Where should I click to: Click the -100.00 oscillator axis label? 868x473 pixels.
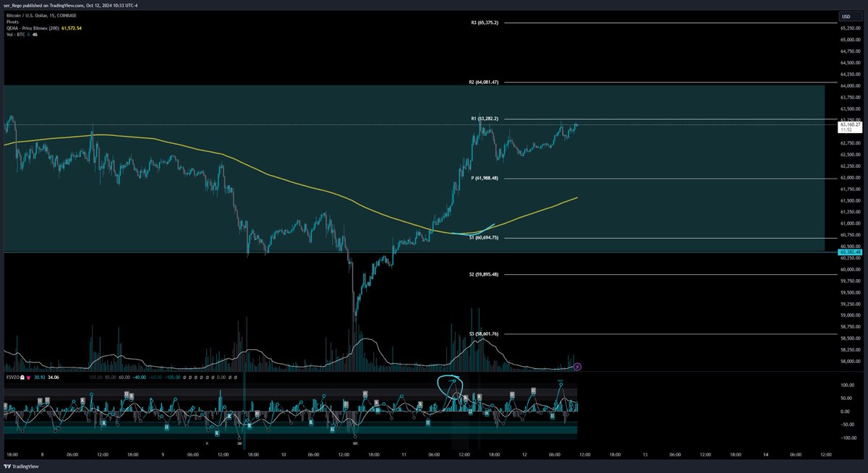[847, 438]
